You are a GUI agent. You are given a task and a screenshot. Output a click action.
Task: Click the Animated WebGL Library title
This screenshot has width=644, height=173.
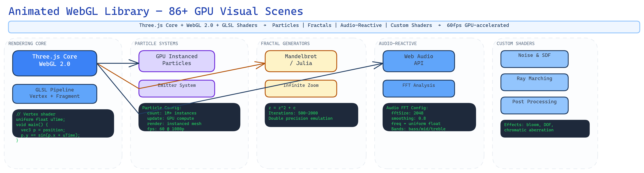point(156,11)
